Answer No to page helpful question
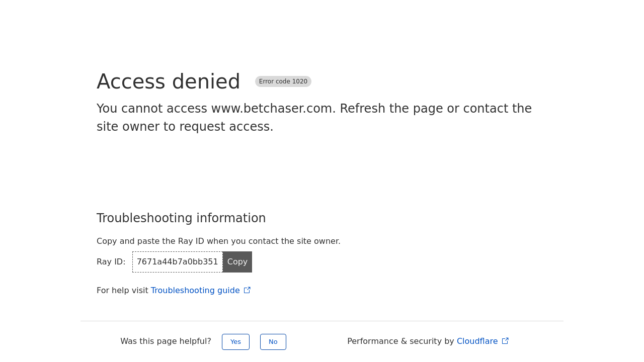 (x=273, y=342)
